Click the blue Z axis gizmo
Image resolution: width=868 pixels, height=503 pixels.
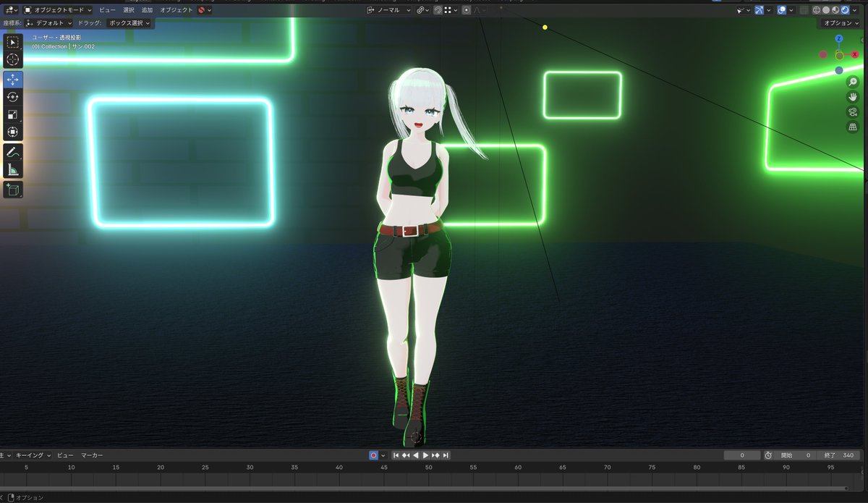pyautogui.click(x=839, y=38)
